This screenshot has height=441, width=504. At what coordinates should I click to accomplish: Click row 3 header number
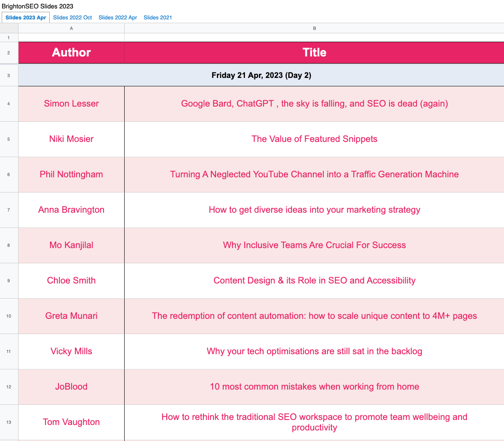click(x=8, y=76)
